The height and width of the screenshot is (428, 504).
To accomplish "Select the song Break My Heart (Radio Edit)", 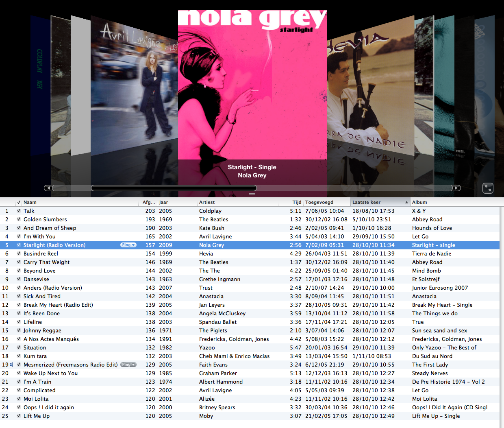I will (x=58, y=305).
